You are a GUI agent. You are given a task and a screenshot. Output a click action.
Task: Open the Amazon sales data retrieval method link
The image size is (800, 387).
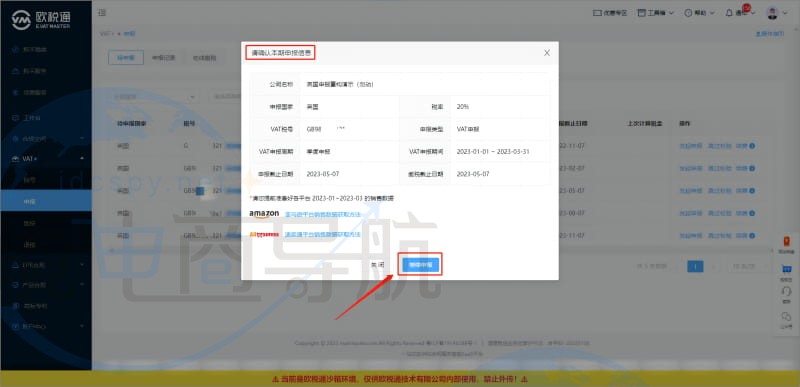tap(322, 215)
